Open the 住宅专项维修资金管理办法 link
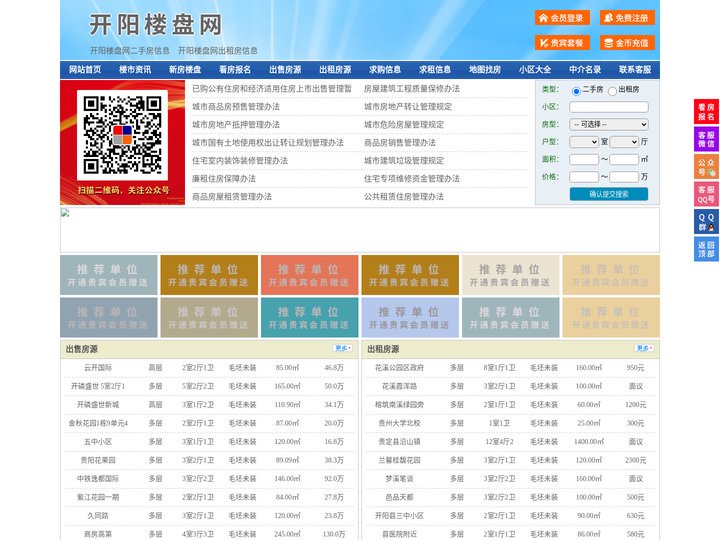Screen dimensions: 720x540 point(411,179)
